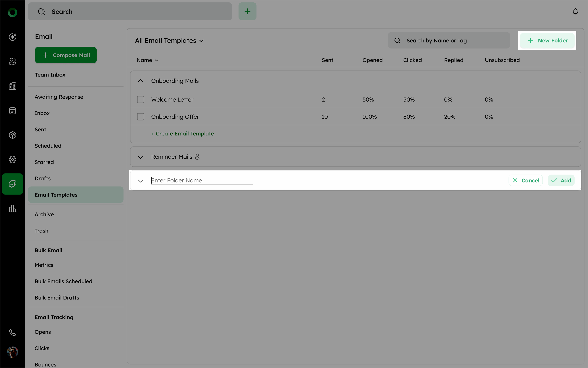Open the user profile avatar

12,352
